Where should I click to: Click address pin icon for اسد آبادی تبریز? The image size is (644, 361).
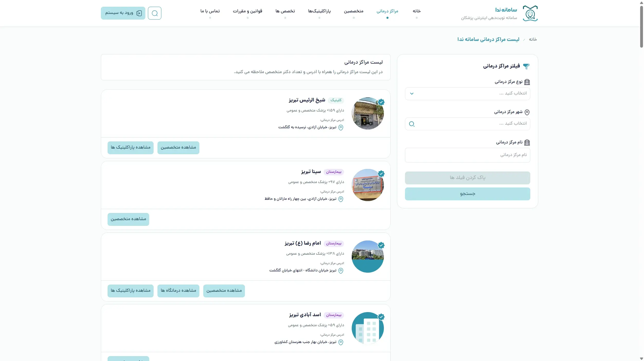341,342
